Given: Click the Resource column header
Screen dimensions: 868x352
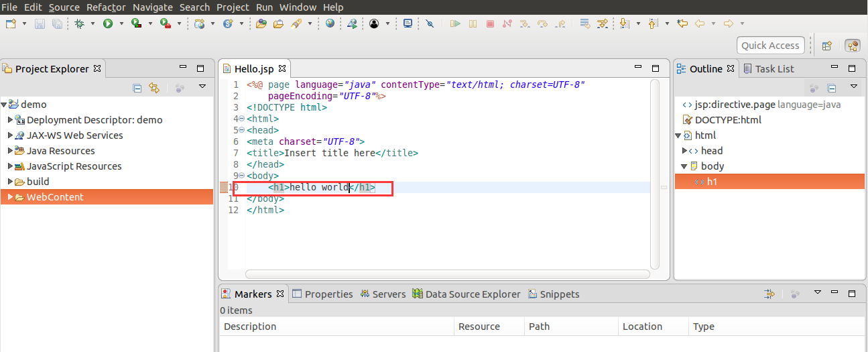Looking at the screenshot, I should click(x=489, y=327).
